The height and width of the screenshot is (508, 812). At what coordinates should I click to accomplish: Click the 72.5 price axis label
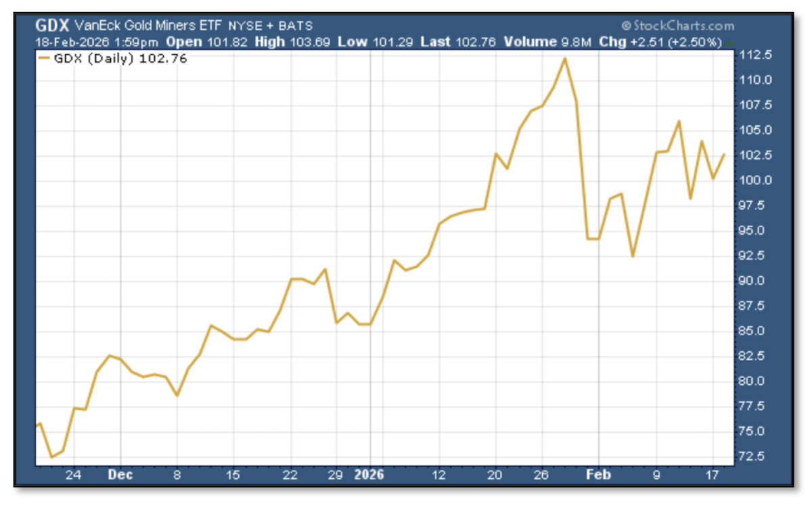point(753,457)
